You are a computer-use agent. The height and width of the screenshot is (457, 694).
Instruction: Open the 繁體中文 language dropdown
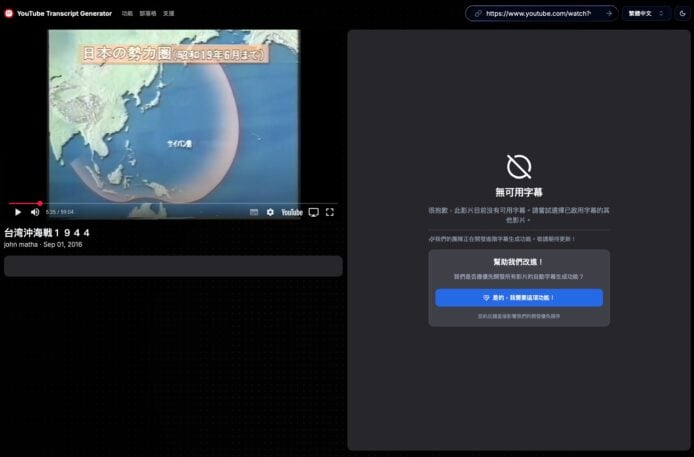pyautogui.click(x=646, y=14)
